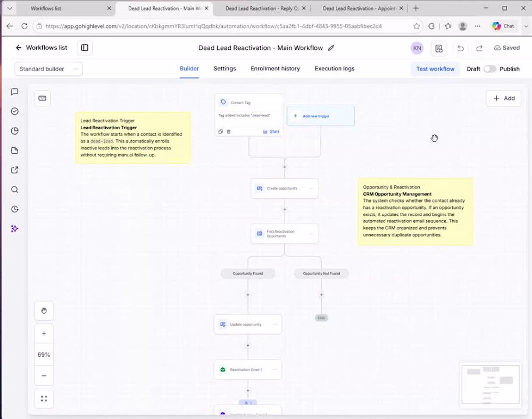Switch to the Settings tab
Image resolution: width=532 pixels, height=419 pixels.
[225, 69]
